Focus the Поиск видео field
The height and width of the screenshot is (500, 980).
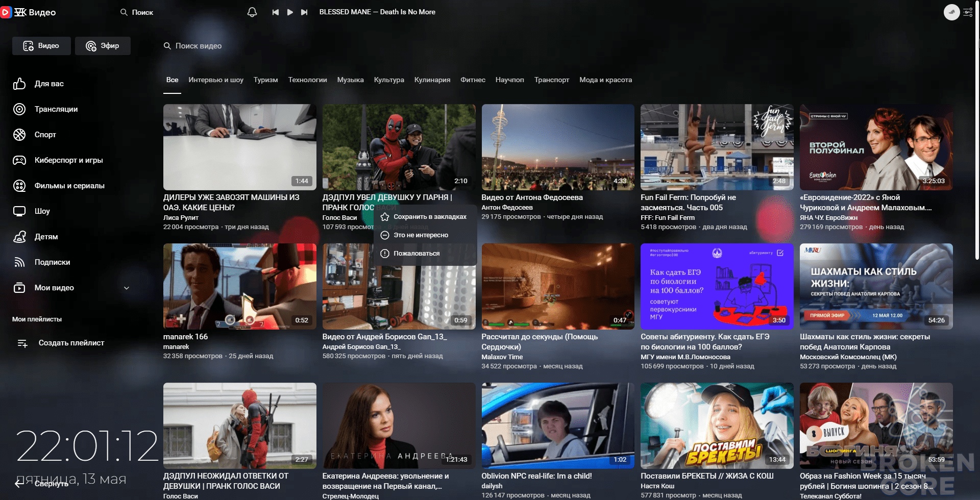click(193, 46)
